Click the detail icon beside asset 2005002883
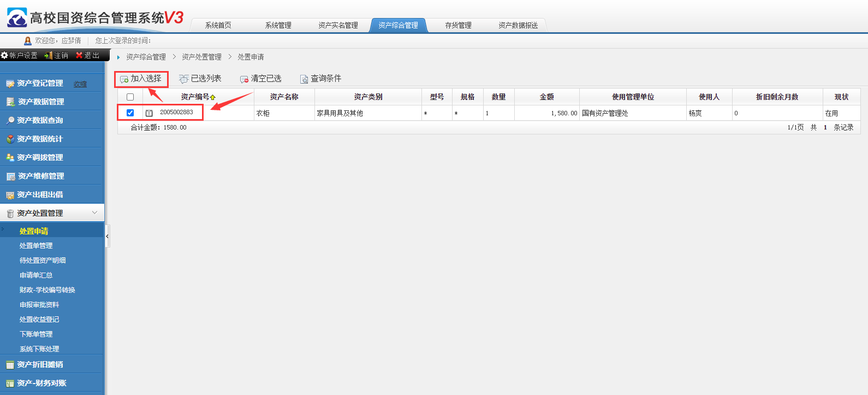Screen dimensions: 868x395 149,113
